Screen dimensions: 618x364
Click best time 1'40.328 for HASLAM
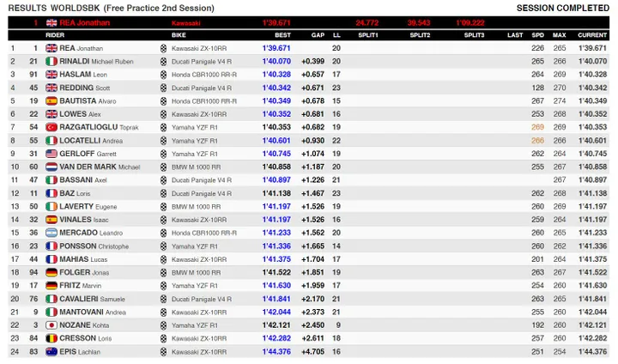(x=276, y=75)
